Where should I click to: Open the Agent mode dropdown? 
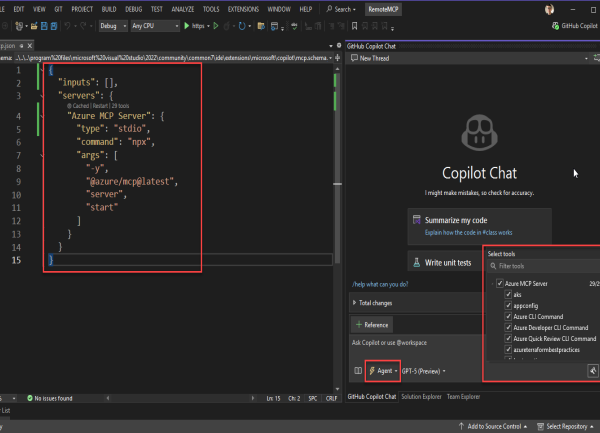tap(383, 371)
